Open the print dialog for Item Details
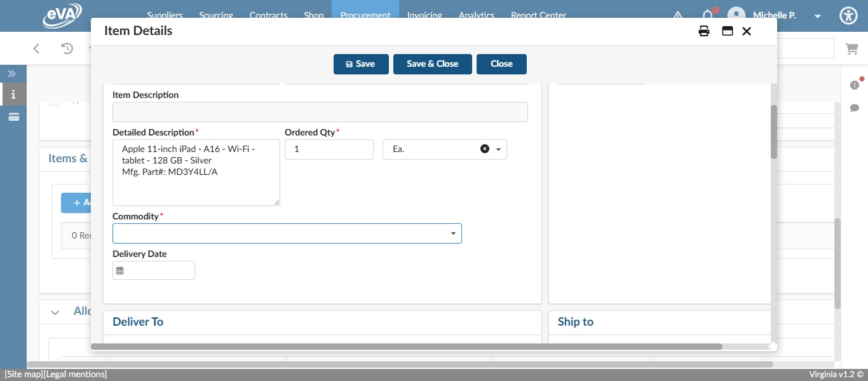Screen dimensions: 868x381 point(704,31)
